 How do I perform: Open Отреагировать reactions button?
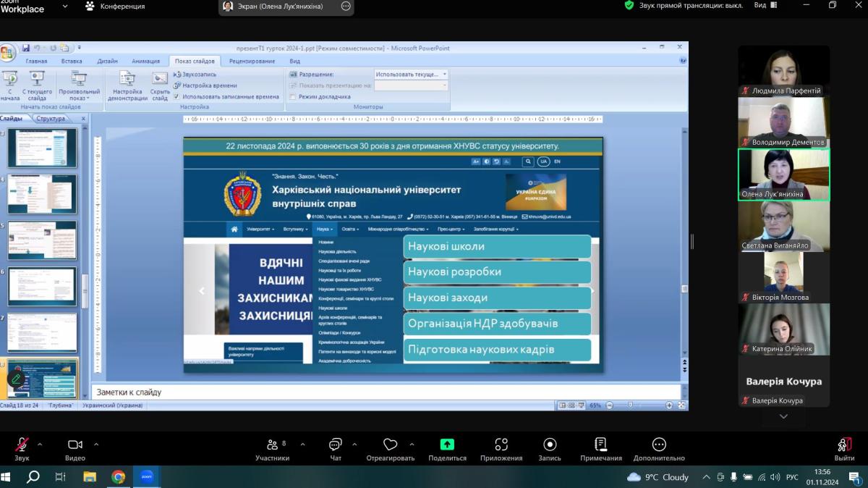[x=391, y=445]
